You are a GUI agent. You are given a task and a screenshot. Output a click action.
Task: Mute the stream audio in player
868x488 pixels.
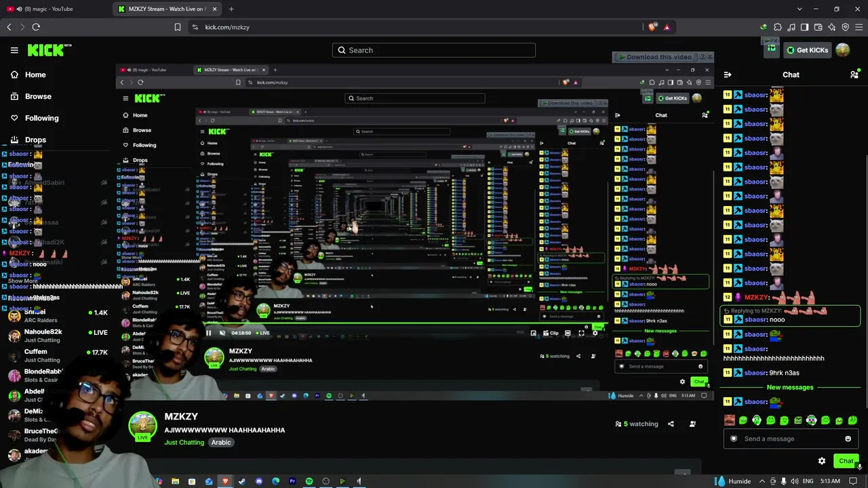(222, 333)
